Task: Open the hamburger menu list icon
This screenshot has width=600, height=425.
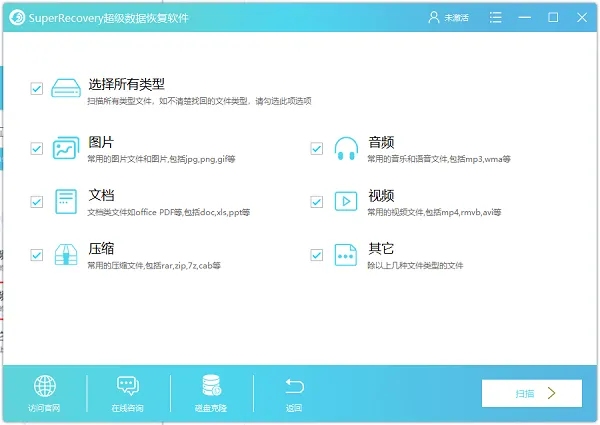Action: (496, 17)
